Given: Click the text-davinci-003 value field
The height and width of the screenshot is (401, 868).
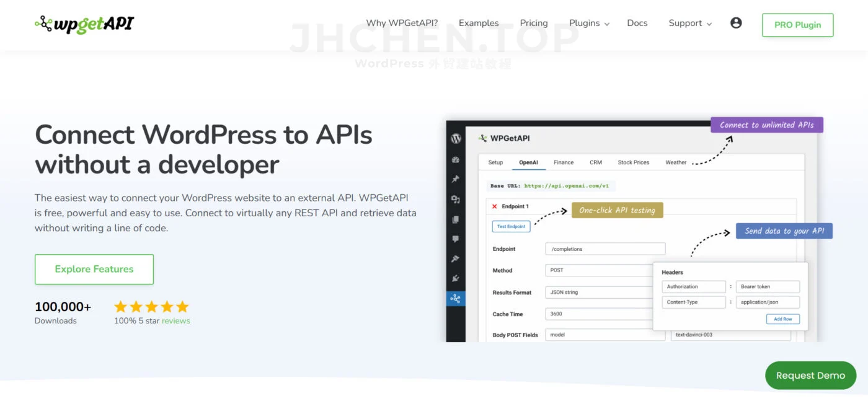Looking at the screenshot, I should tap(731, 335).
